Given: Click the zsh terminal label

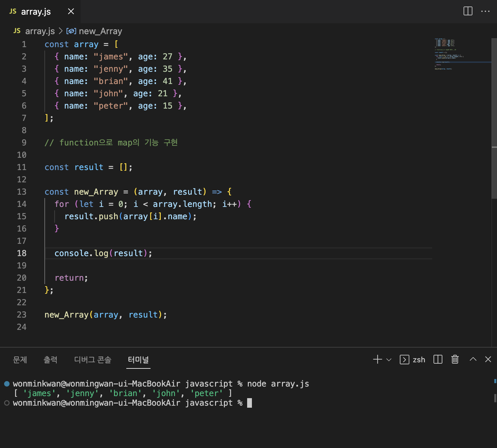Looking at the screenshot, I should [x=419, y=360].
